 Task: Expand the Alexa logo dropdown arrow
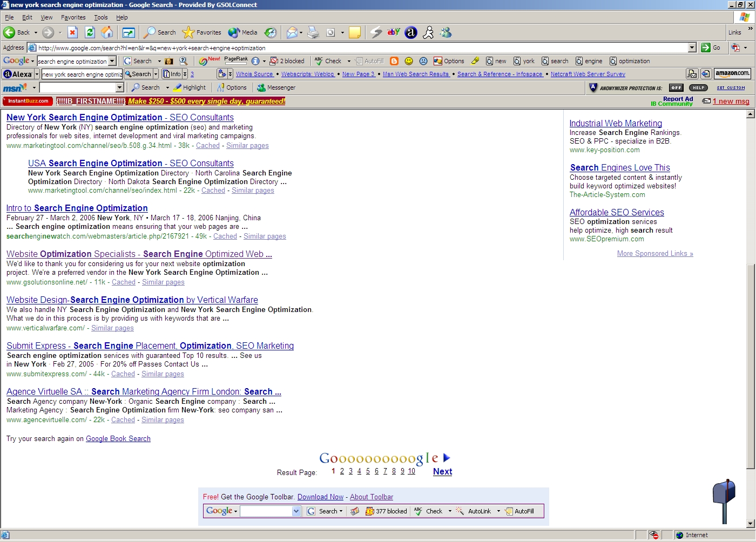click(37, 74)
